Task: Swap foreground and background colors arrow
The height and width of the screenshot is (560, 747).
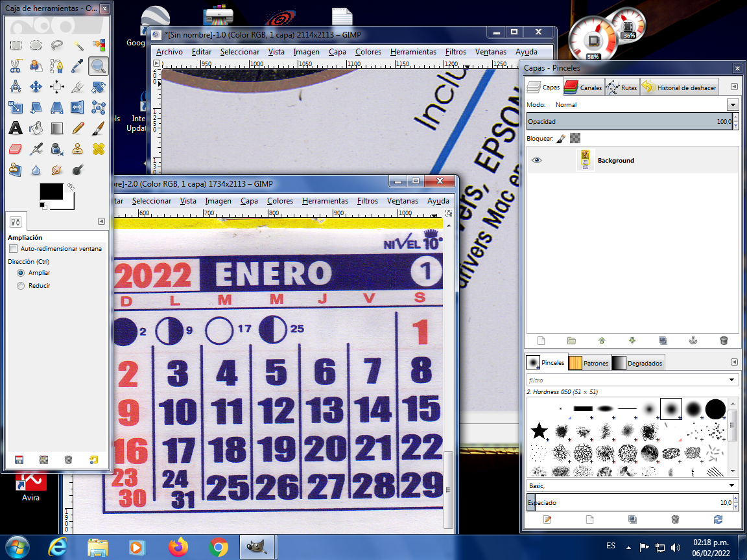Action: click(71, 187)
